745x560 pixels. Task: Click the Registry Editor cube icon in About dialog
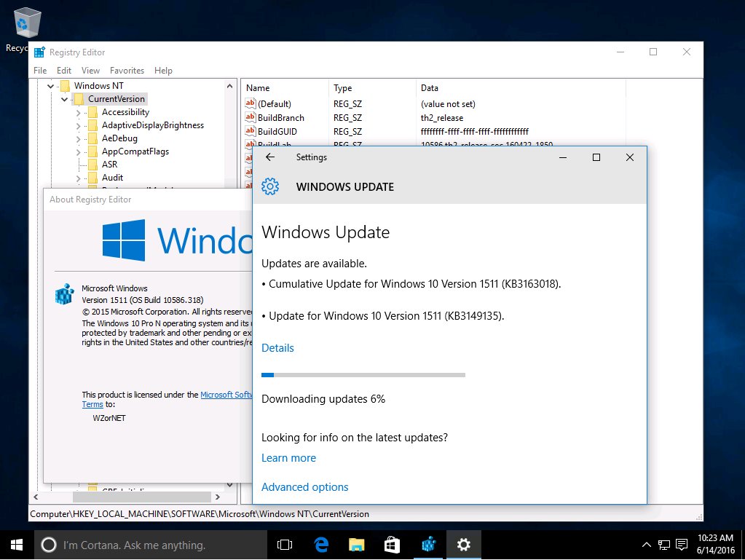click(x=64, y=294)
